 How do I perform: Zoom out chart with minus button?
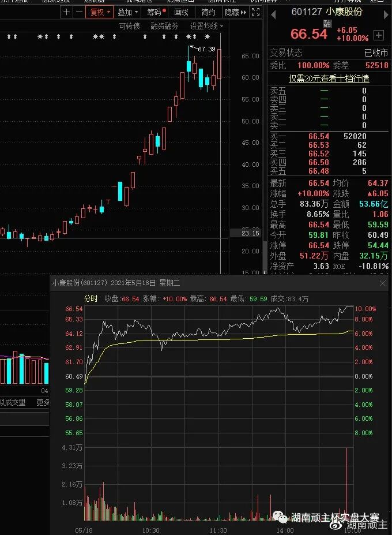pyautogui.click(x=79, y=12)
